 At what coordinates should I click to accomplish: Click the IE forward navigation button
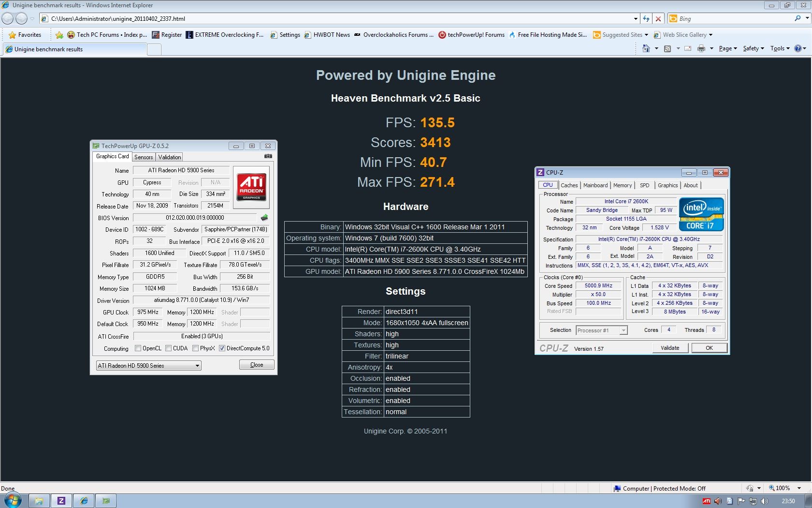(x=21, y=18)
